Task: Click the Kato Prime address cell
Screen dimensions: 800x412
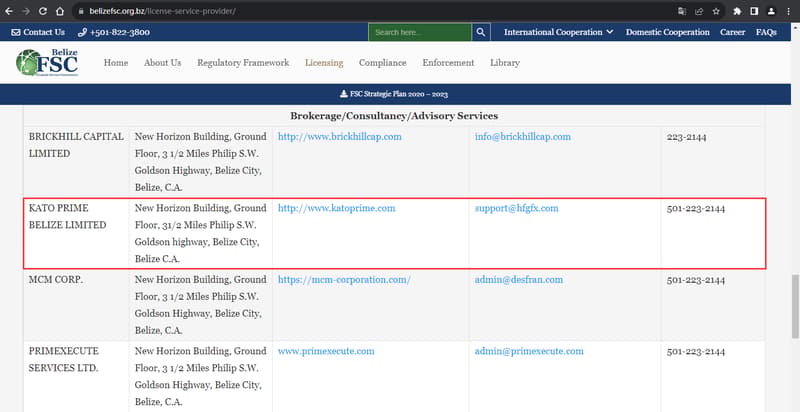Action: [x=201, y=233]
